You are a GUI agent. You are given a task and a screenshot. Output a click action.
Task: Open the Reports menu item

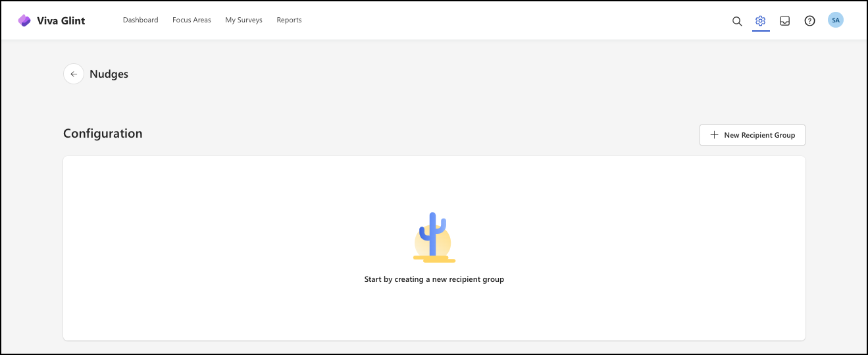(x=289, y=20)
